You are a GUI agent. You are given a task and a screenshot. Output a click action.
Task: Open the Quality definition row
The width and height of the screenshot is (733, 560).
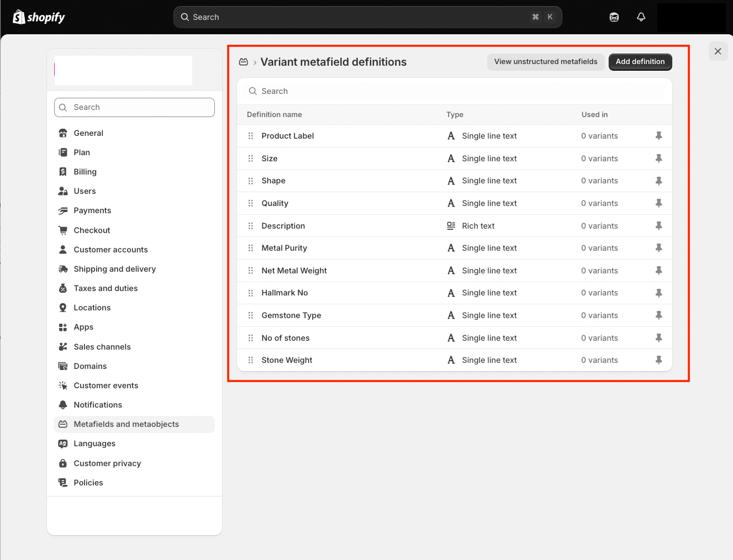[455, 203]
